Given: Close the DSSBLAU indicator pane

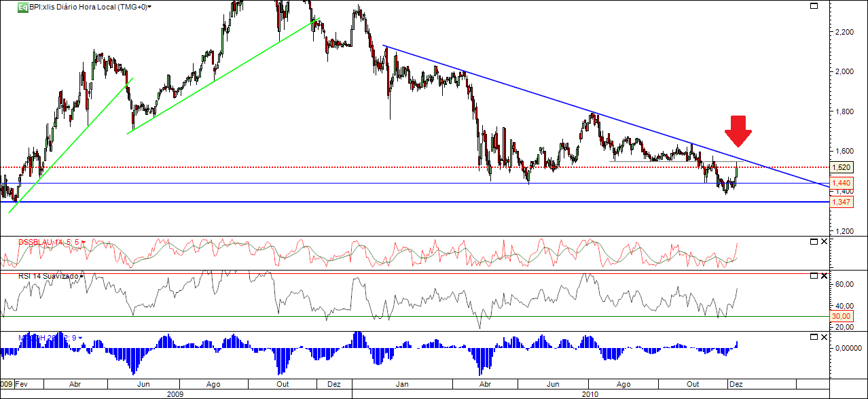Looking at the screenshot, I should (824, 241).
